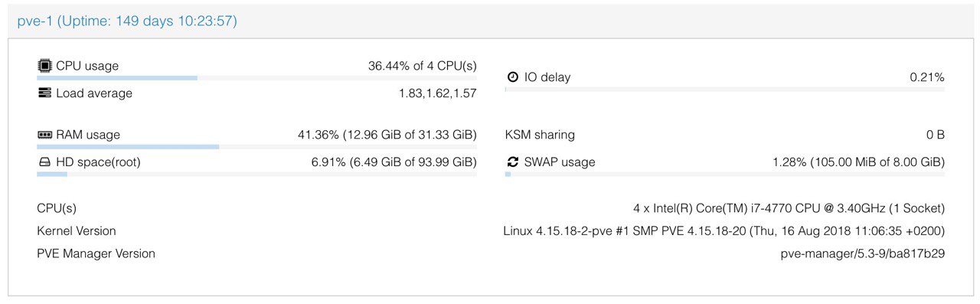This screenshot has width=980, height=304.
Task: Select the load average values 1.83,1.62,1.57
Action: pos(437,93)
